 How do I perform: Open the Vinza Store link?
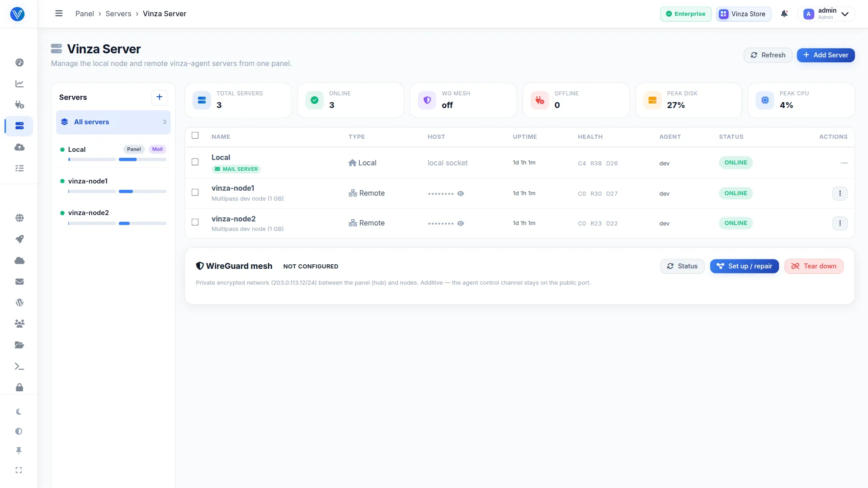click(x=743, y=14)
